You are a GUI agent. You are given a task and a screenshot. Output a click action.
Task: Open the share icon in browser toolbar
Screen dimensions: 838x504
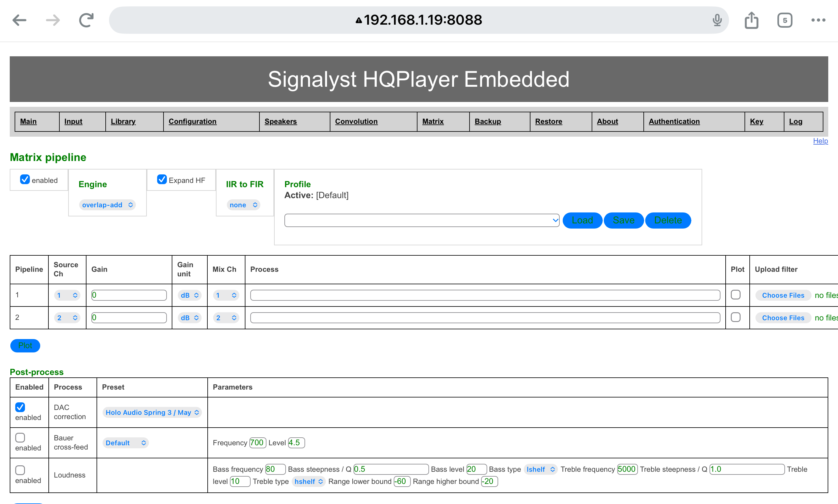pyautogui.click(x=751, y=20)
